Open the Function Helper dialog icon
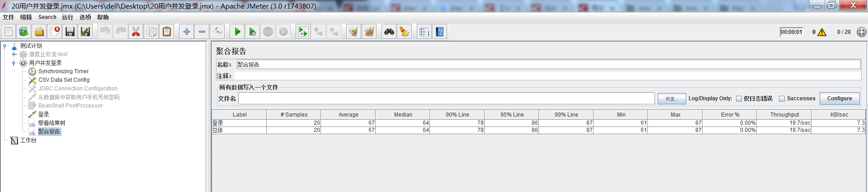Image resolution: width=868 pixels, height=192 pixels. tap(424, 32)
